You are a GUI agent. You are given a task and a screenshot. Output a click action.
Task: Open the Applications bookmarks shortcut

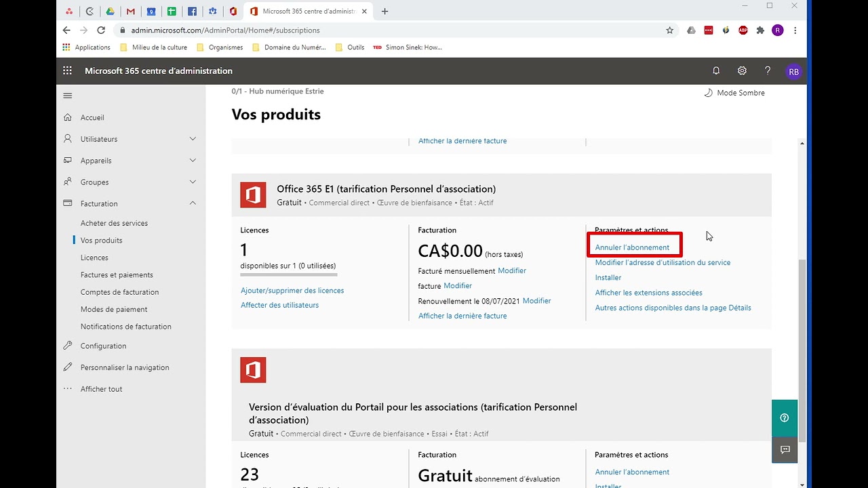(86, 47)
